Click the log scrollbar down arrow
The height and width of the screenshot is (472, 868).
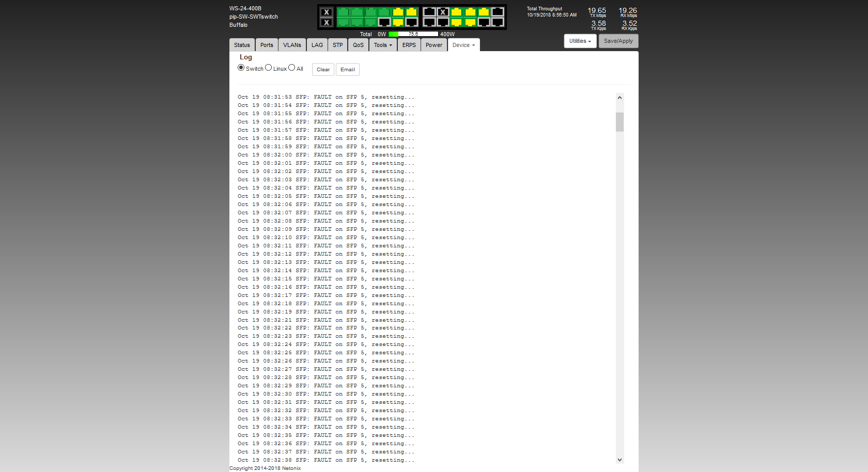[619, 460]
